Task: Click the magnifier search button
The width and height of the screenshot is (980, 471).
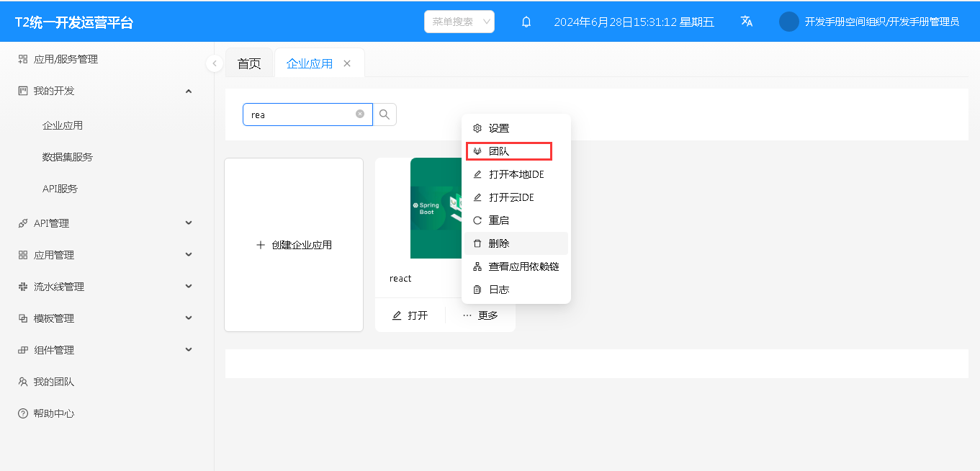Action: [x=385, y=115]
